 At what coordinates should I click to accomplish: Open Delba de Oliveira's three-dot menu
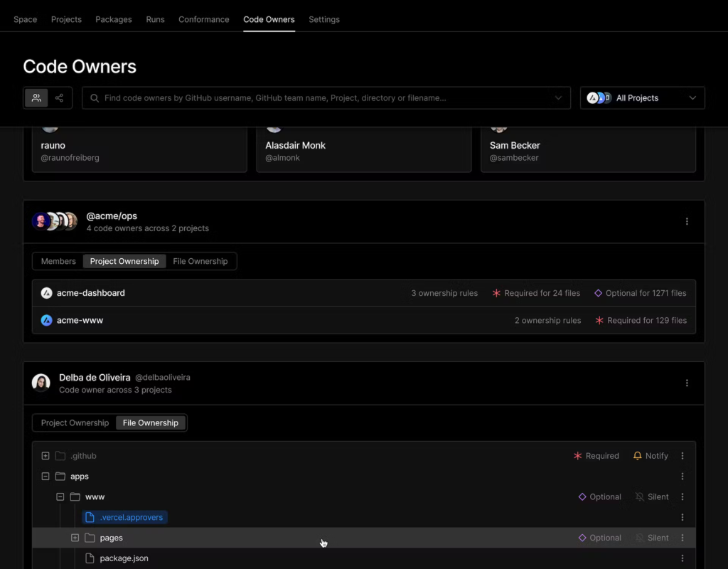(x=687, y=383)
